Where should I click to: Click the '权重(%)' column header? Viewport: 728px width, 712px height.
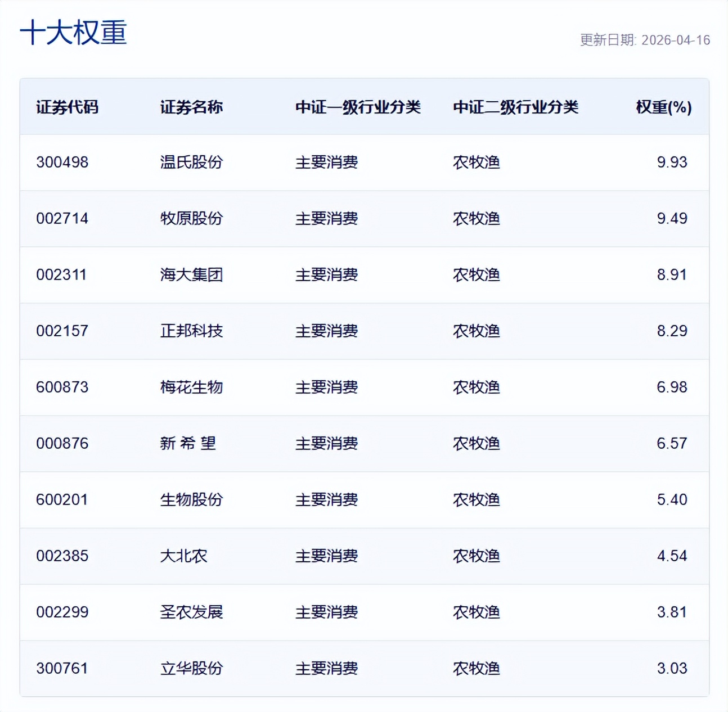(664, 107)
